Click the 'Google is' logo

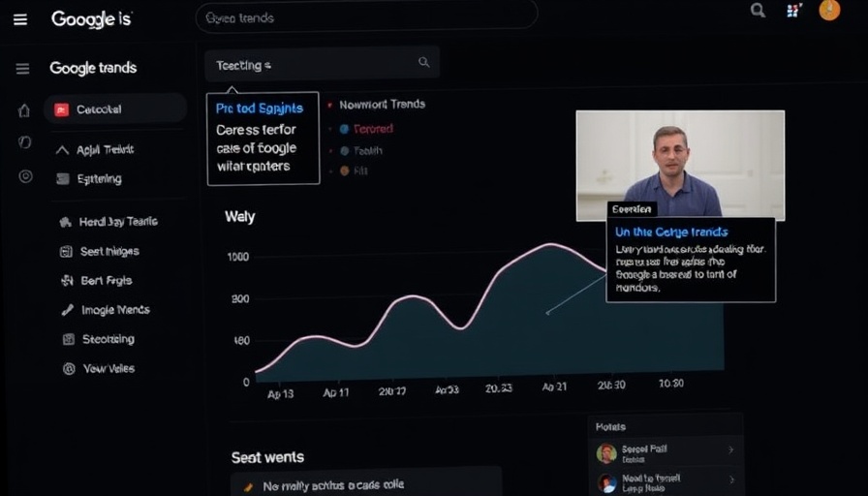click(91, 18)
